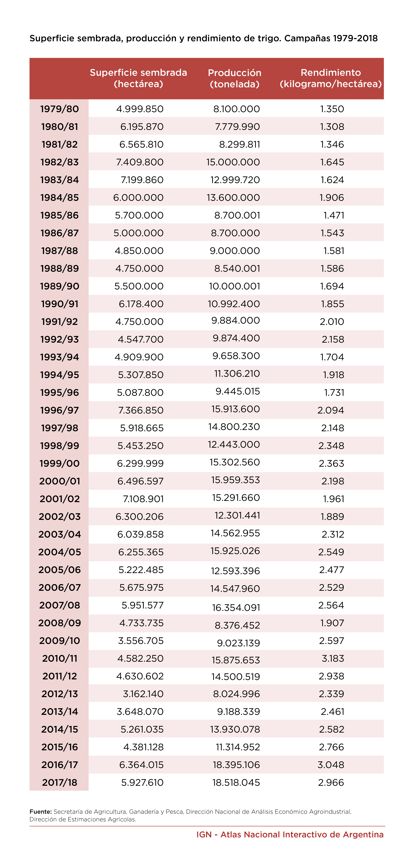Select sown area value 3.162.140
This screenshot has height=868, width=414.
pos(143,694)
